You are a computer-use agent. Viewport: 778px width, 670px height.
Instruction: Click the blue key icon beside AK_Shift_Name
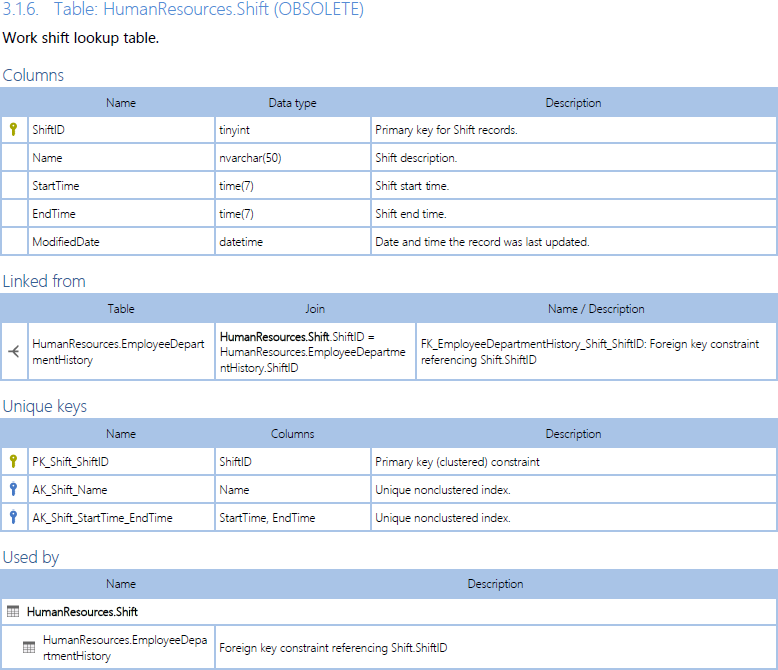pos(13,490)
